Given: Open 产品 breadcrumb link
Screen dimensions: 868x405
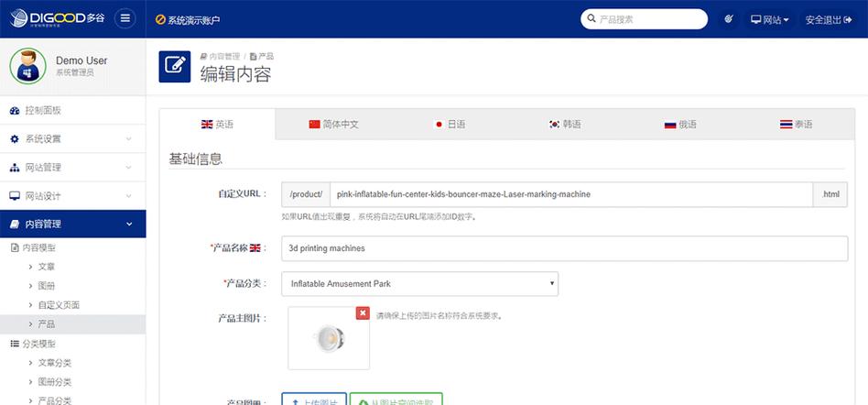Looking at the screenshot, I should (x=262, y=56).
